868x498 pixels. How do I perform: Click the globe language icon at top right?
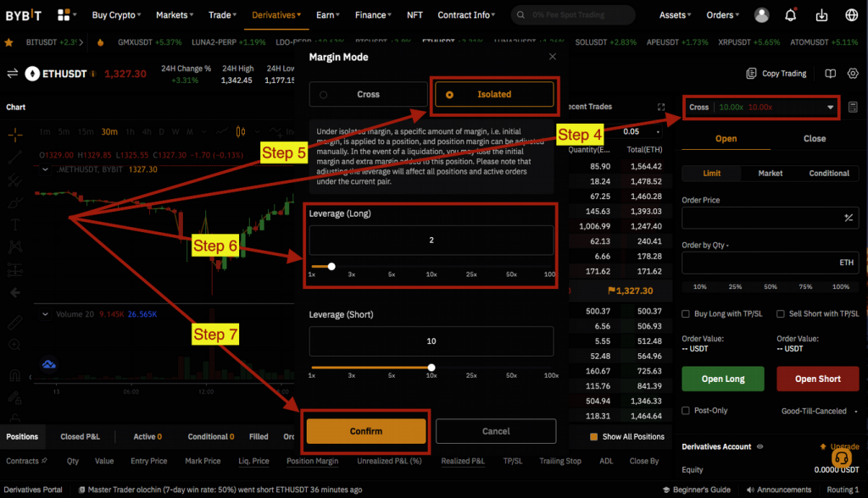pos(851,14)
